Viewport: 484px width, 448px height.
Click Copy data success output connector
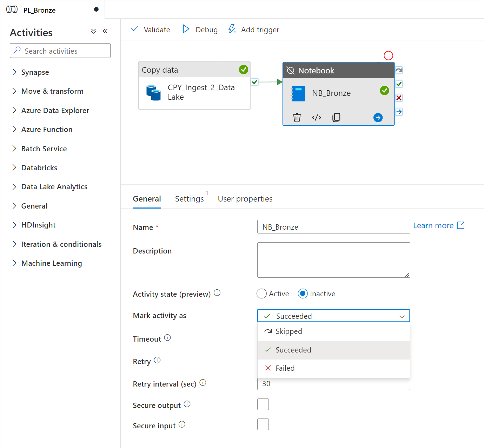(255, 82)
